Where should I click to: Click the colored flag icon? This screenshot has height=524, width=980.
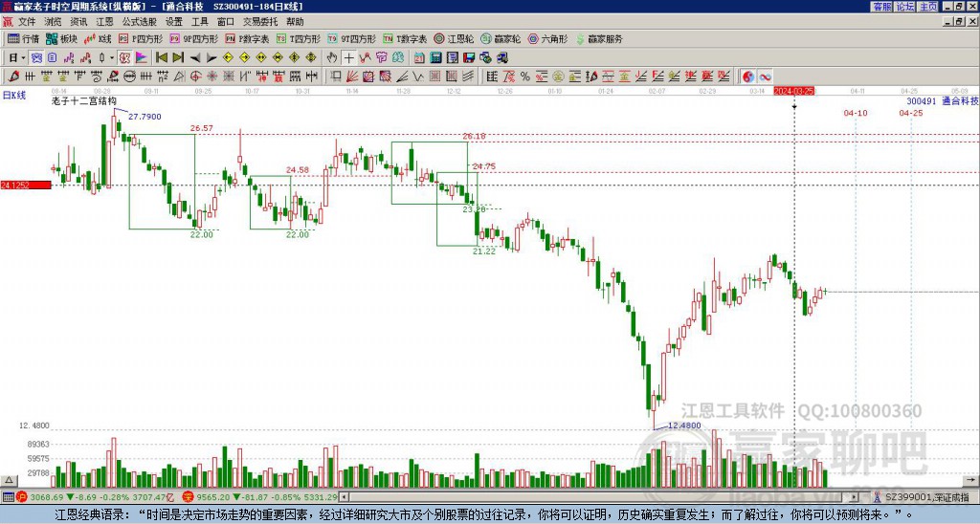coord(142,57)
